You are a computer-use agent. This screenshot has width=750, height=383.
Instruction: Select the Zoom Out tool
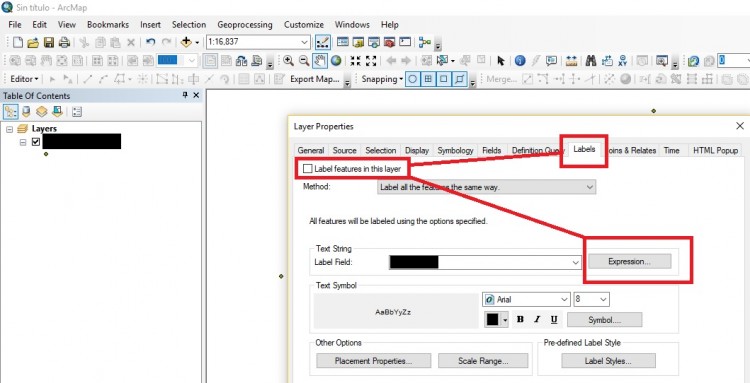pos(304,61)
